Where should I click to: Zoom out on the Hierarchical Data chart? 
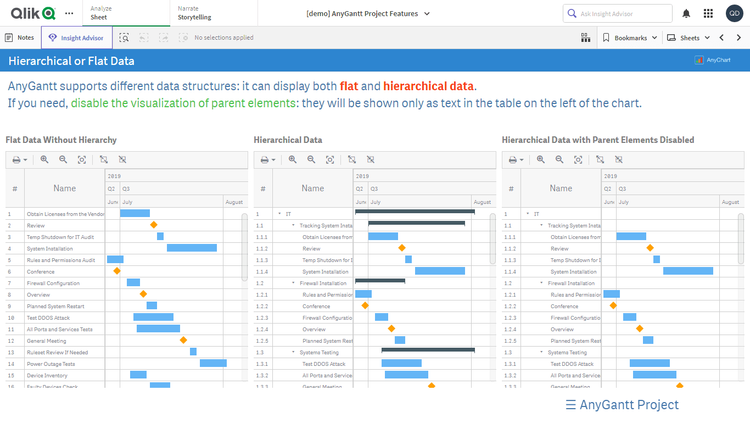[x=311, y=159]
